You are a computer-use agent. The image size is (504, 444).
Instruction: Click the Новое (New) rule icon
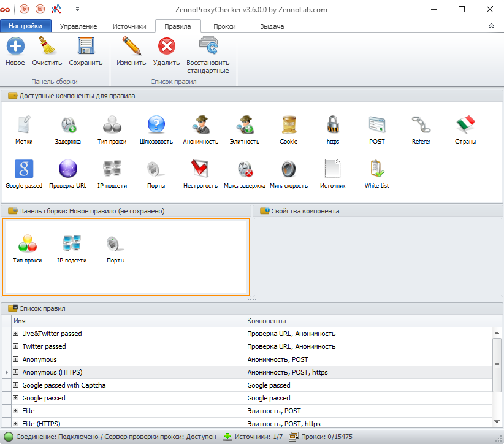coord(15,47)
